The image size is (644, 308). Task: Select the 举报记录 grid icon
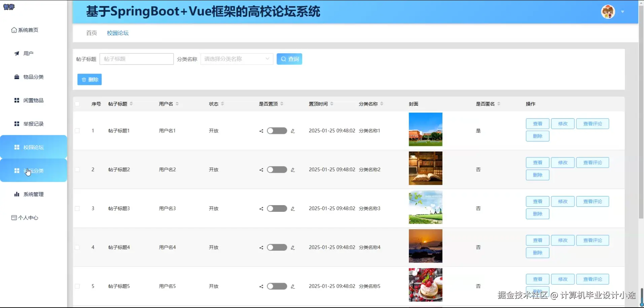tap(16, 123)
